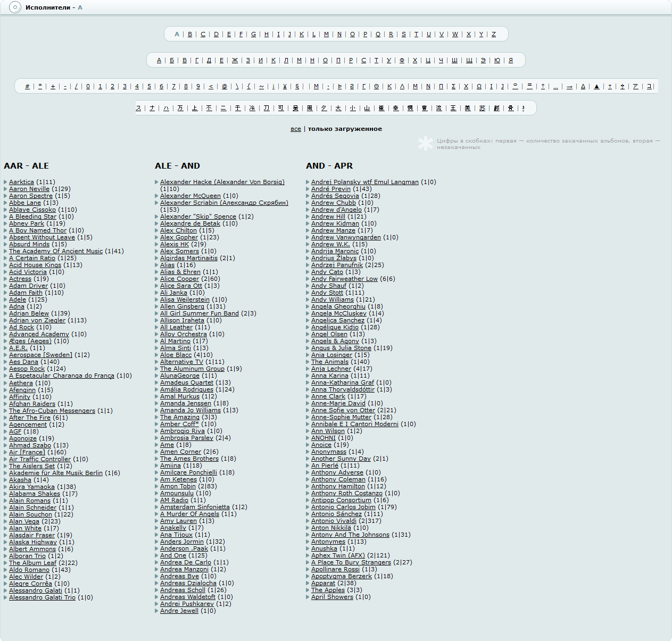View The Animals artist entry
The image size is (672, 641).
(x=330, y=362)
